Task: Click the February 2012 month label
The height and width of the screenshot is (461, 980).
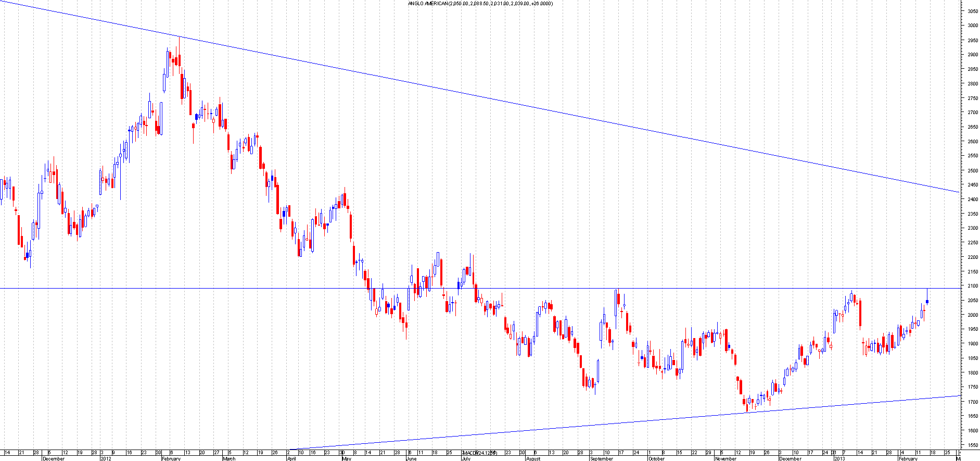Action: coord(171,459)
